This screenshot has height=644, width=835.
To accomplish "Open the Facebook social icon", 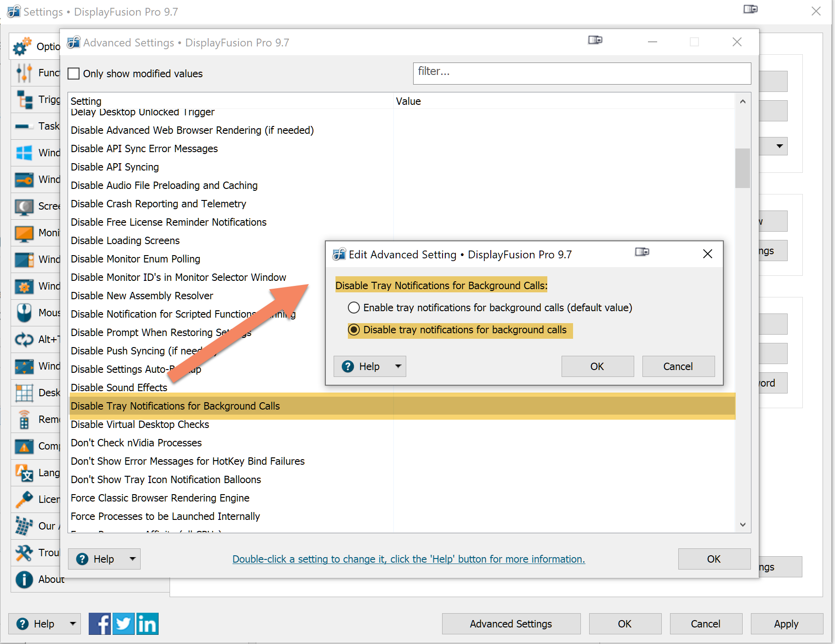I will [100, 624].
